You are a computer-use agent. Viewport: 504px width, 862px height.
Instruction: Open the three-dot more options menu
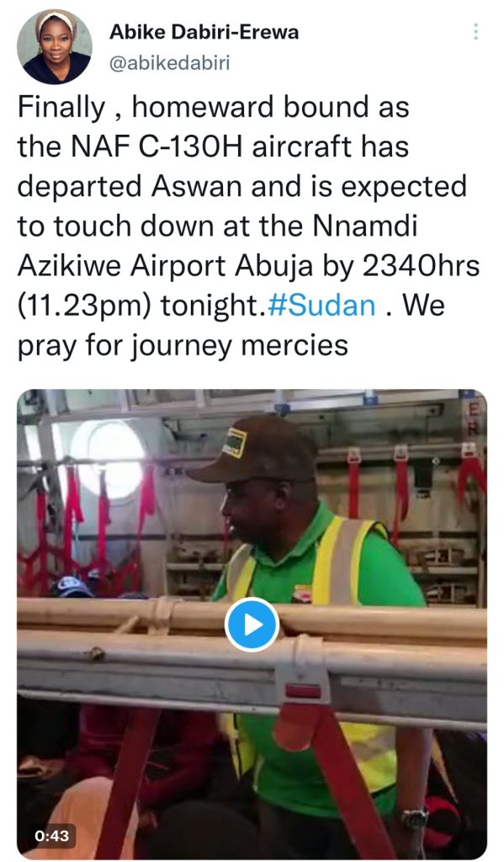(476, 31)
